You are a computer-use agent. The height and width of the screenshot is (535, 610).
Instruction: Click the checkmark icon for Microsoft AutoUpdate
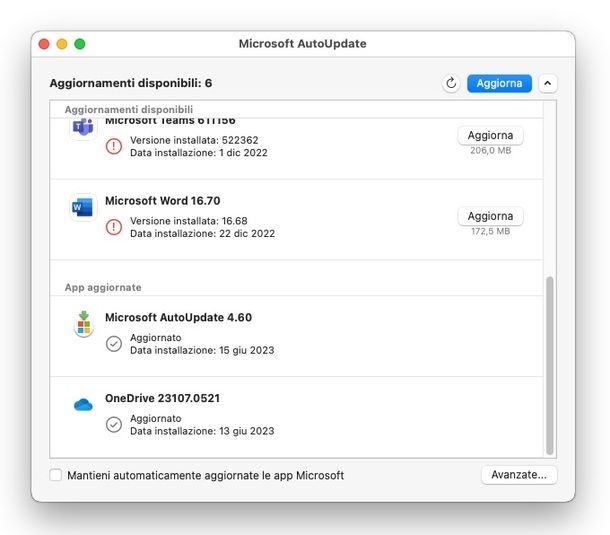coord(114,344)
